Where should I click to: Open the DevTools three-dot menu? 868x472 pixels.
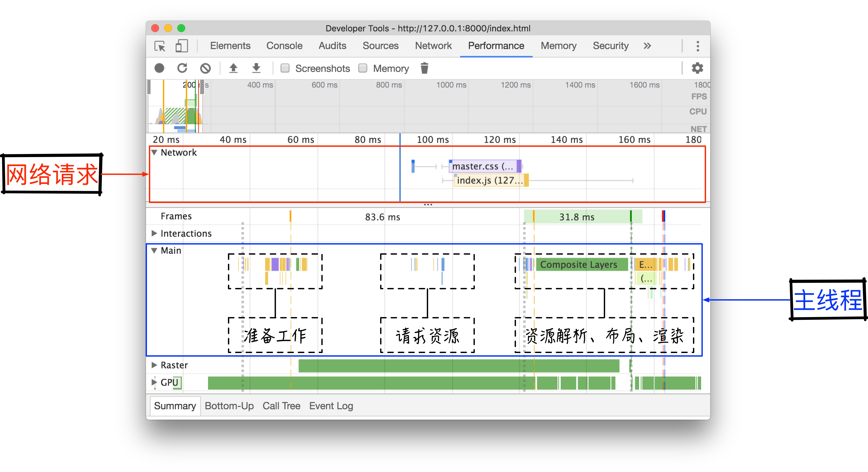click(698, 46)
